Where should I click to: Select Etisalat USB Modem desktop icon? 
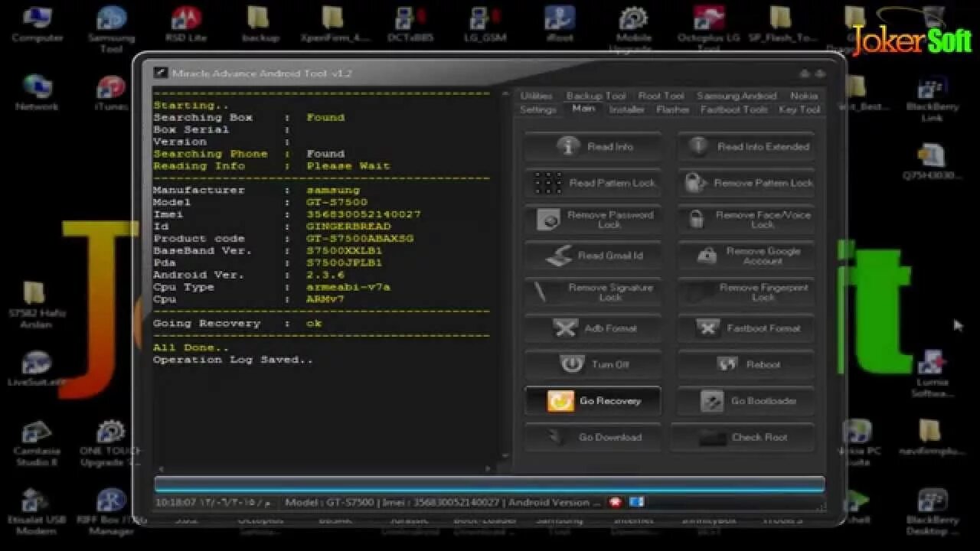point(37,511)
